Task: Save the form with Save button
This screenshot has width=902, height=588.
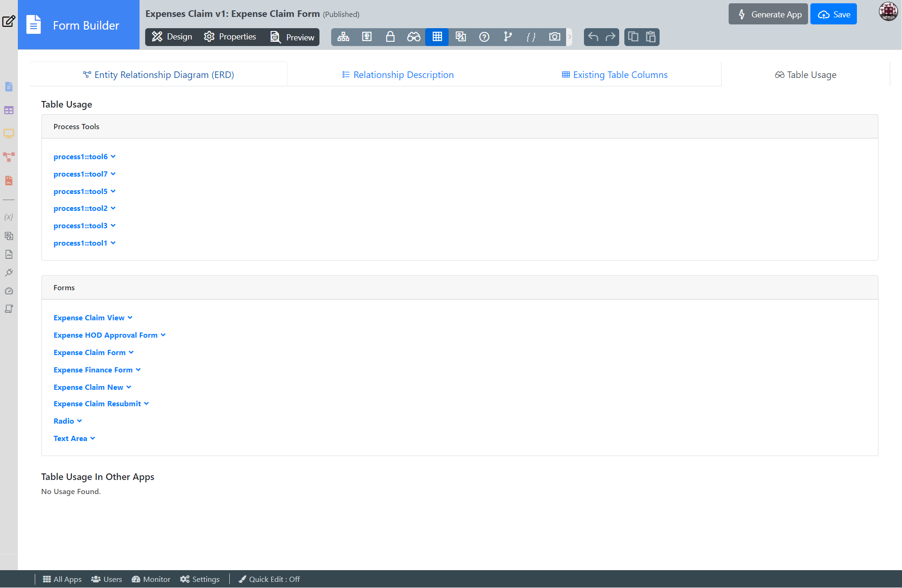Action: coord(833,14)
